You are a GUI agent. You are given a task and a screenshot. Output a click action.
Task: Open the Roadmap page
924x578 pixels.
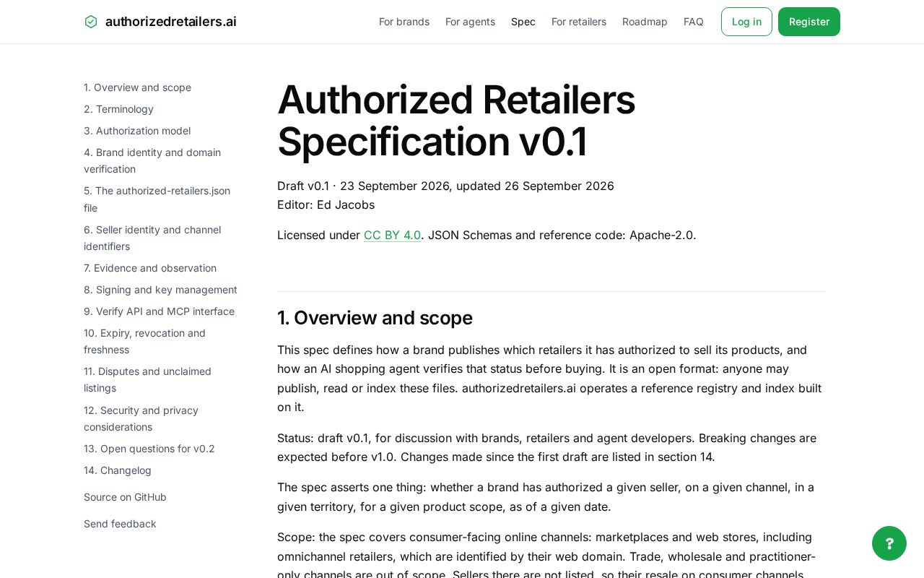pos(645,22)
